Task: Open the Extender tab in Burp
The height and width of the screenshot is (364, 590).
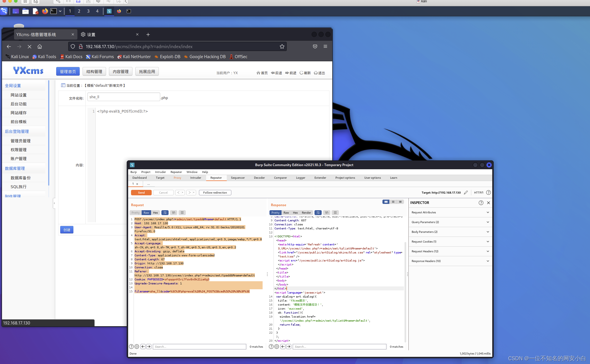Action: (x=320, y=178)
